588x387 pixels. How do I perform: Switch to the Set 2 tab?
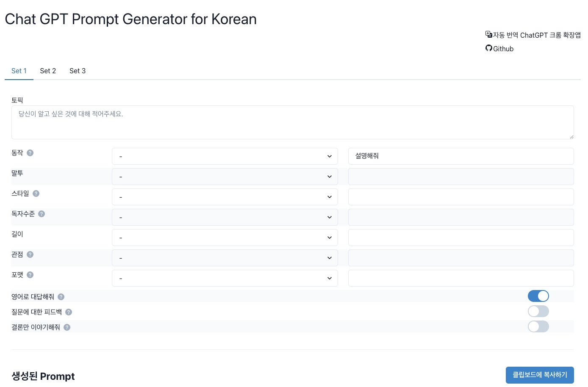[x=48, y=71]
